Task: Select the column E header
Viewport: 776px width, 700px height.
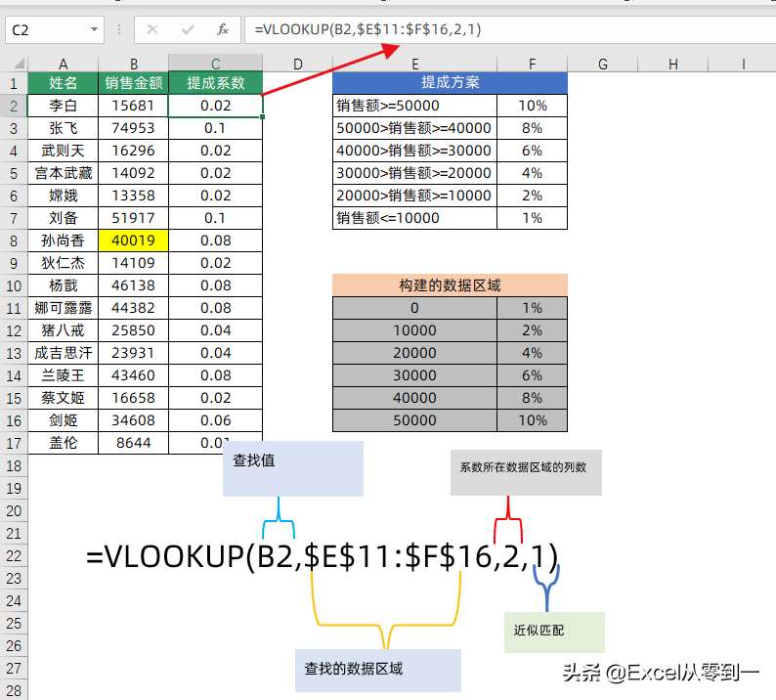Action: click(414, 65)
